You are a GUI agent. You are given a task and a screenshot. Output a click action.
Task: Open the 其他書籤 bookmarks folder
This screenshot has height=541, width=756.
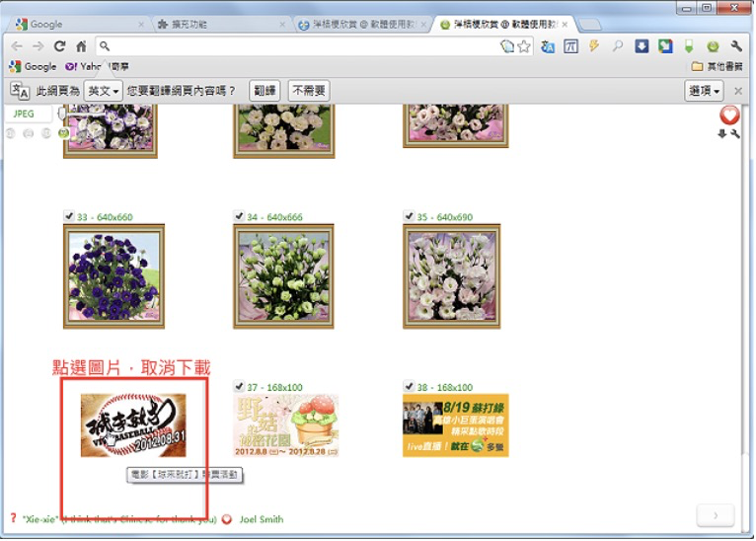718,66
